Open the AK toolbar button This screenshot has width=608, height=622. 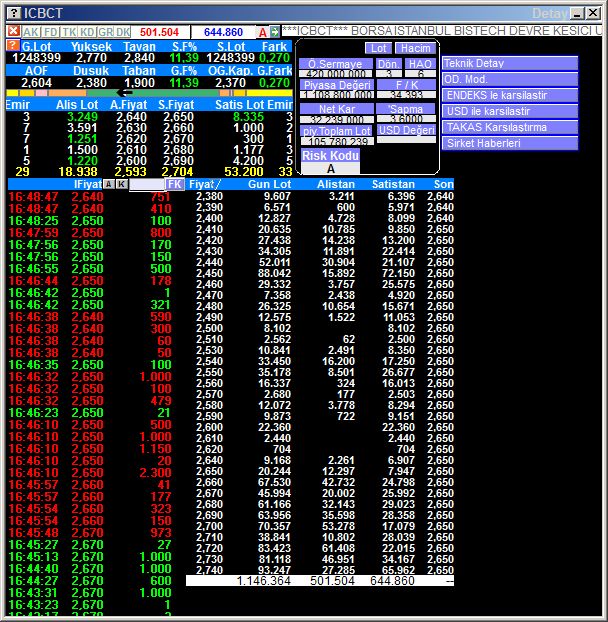click(31, 32)
